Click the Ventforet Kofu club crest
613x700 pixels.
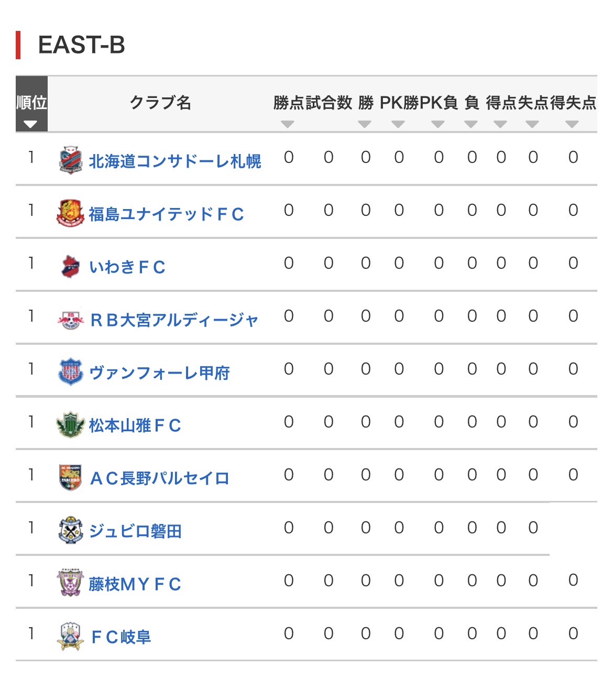70,372
